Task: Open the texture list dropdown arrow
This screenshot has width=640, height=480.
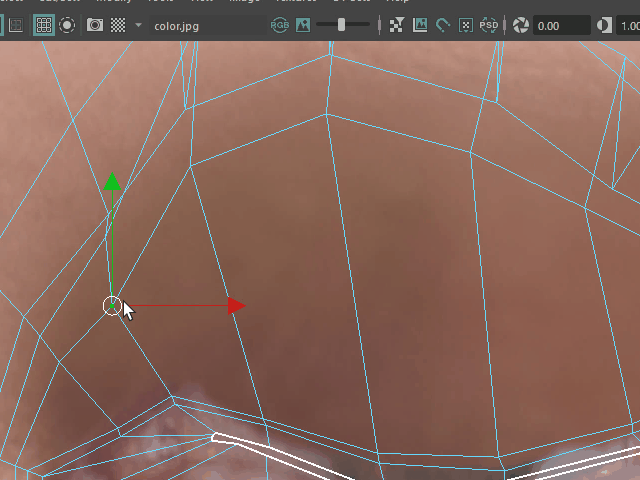Action: (x=138, y=26)
